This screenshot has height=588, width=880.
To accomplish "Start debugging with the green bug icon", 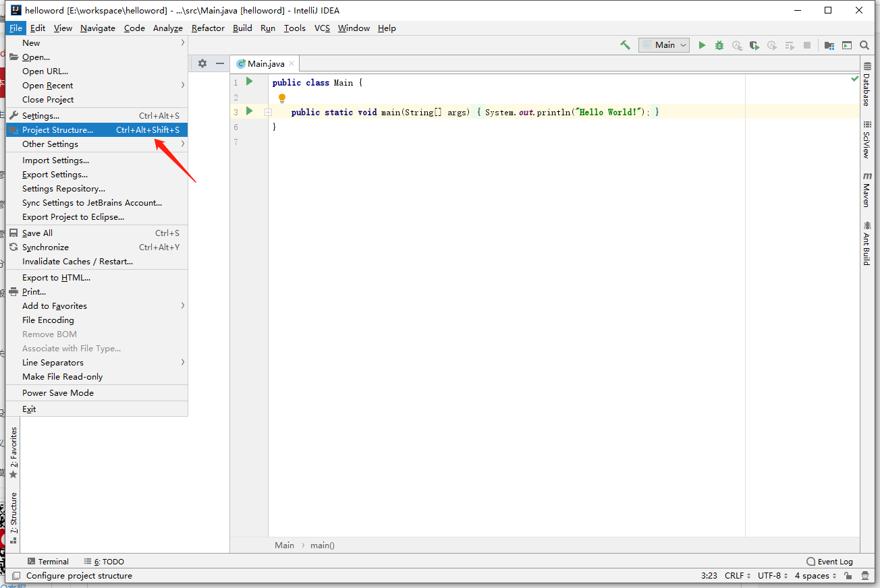I will pyautogui.click(x=719, y=45).
